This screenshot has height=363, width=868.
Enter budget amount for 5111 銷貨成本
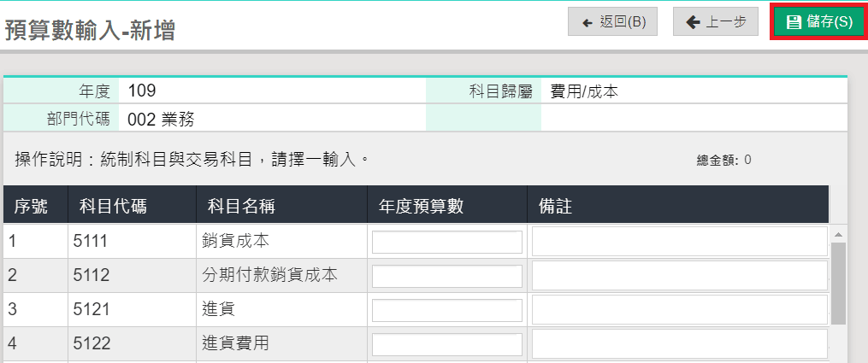tap(447, 243)
